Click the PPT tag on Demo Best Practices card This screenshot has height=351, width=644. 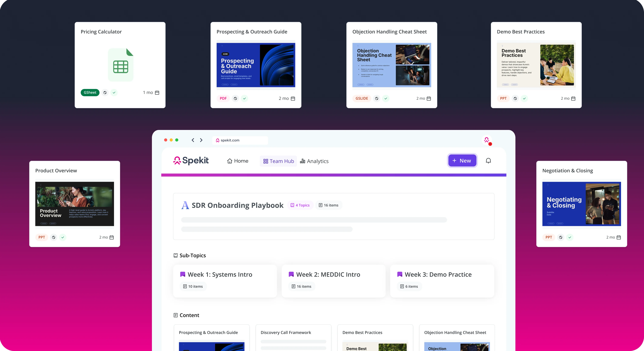[x=503, y=99]
